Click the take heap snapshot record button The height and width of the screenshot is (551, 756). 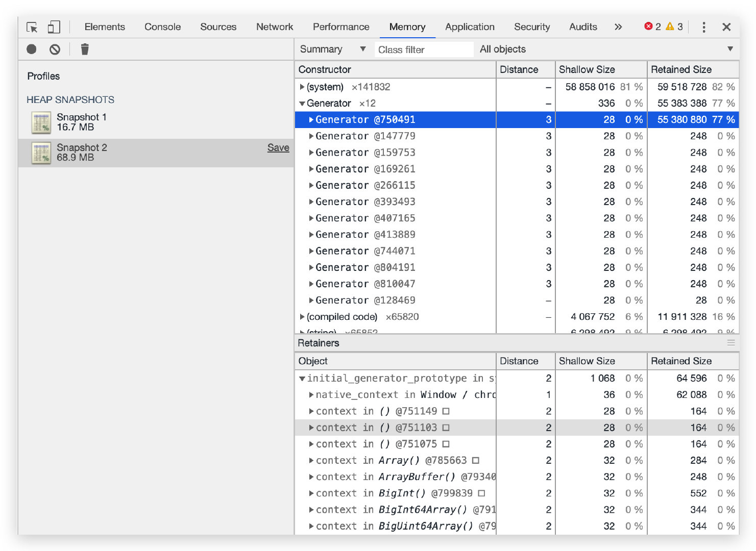pyautogui.click(x=32, y=49)
